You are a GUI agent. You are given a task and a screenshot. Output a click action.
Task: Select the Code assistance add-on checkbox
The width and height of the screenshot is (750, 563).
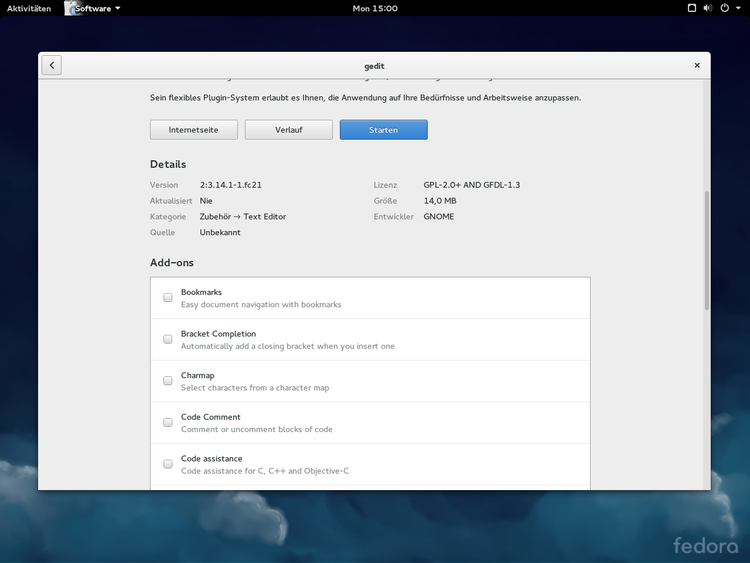(x=168, y=464)
